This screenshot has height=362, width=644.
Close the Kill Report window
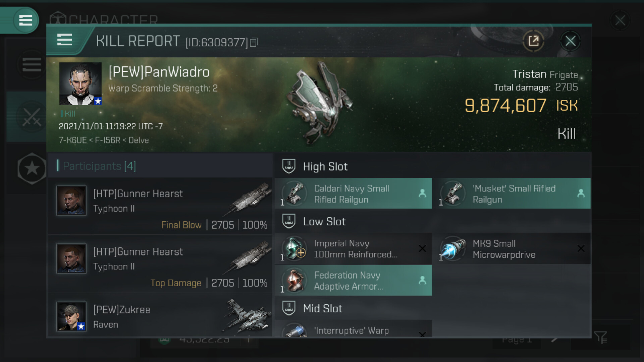[x=570, y=41]
